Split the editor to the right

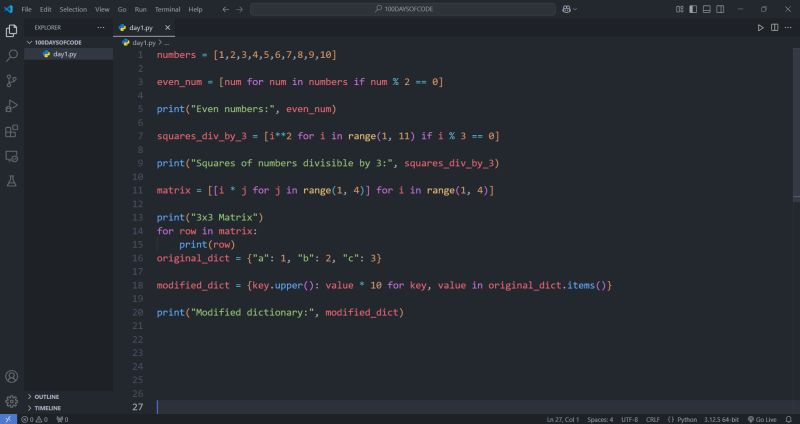pyautogui.click(x=773, y=28)
